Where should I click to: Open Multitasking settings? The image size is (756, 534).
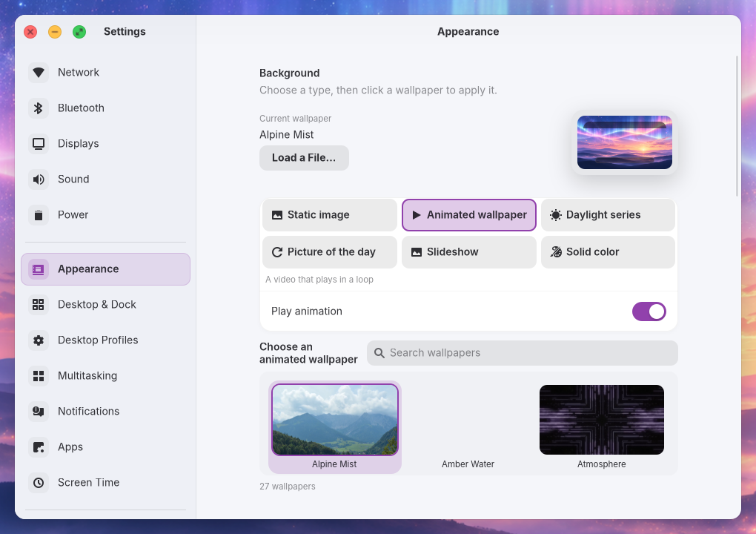(105, 376)
